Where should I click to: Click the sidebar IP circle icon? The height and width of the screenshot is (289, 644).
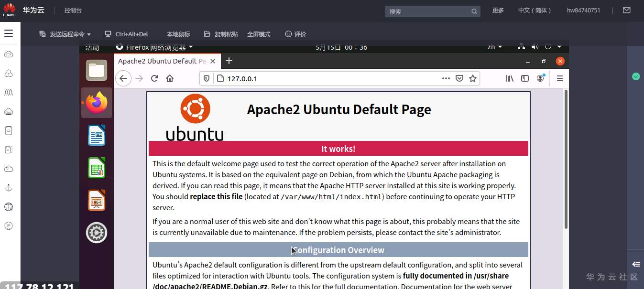(x=9, y=226)
